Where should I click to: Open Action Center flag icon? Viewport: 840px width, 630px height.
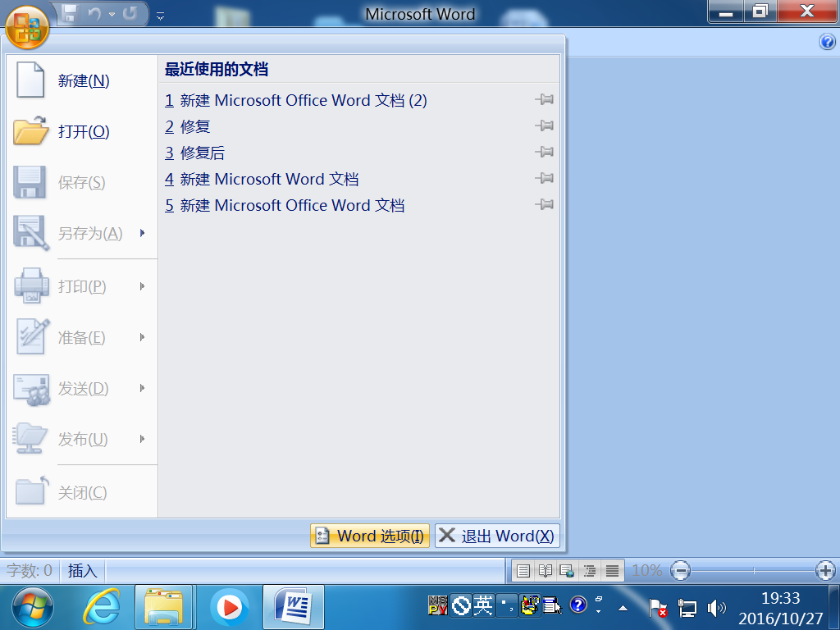pos(657,608)
